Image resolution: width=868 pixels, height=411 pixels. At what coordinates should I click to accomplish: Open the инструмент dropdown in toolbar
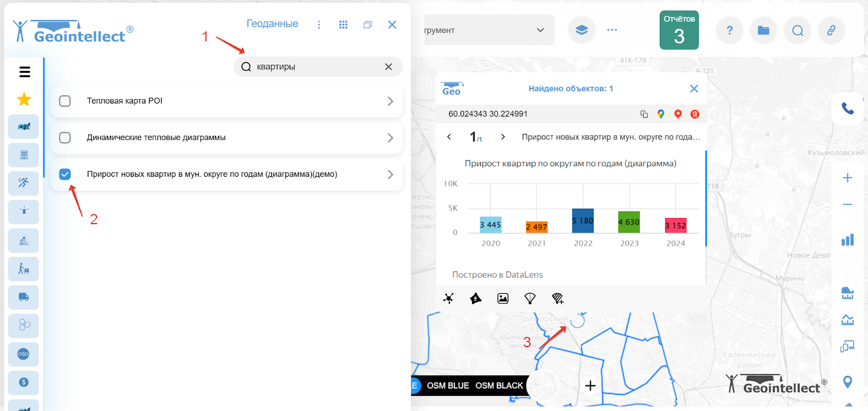point(488,30)
